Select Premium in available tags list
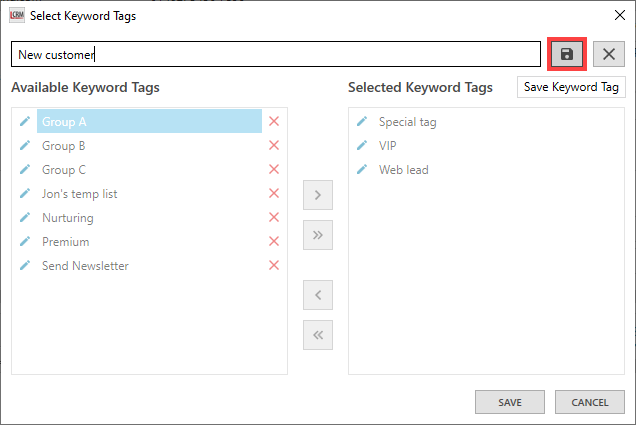 [x=66, y=242]
